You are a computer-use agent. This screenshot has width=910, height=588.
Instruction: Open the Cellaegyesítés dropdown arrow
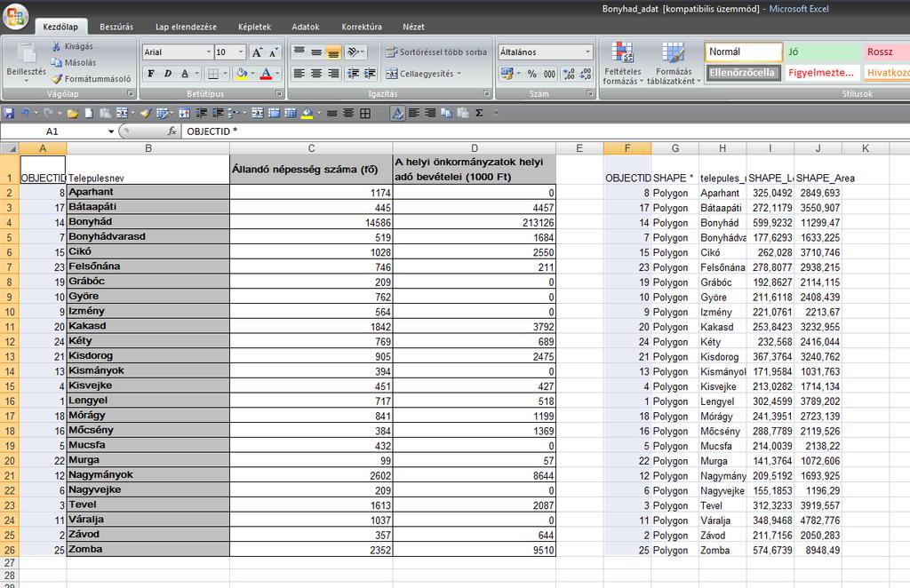tap(459, 74)
